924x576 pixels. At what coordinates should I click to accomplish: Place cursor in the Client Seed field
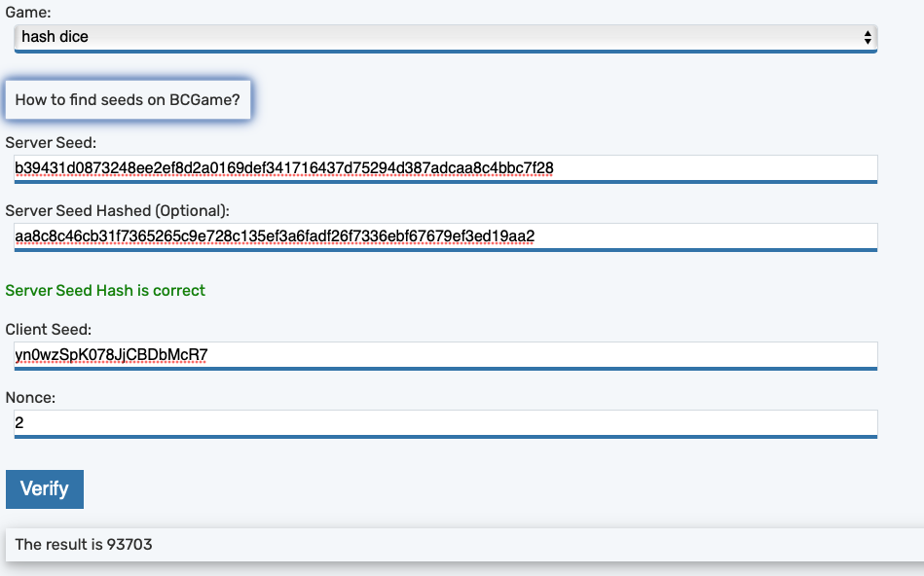click(x=443, y=354)
